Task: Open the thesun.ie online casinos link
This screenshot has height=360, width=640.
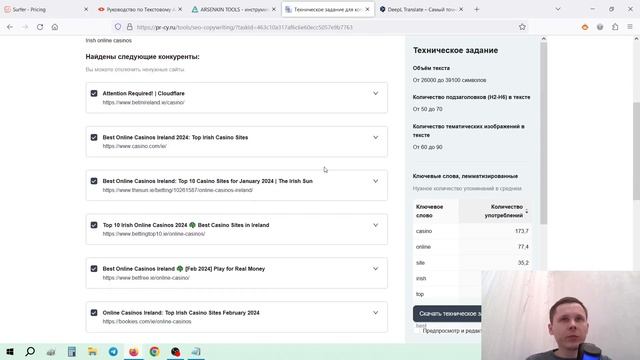Action: (178, 190)
